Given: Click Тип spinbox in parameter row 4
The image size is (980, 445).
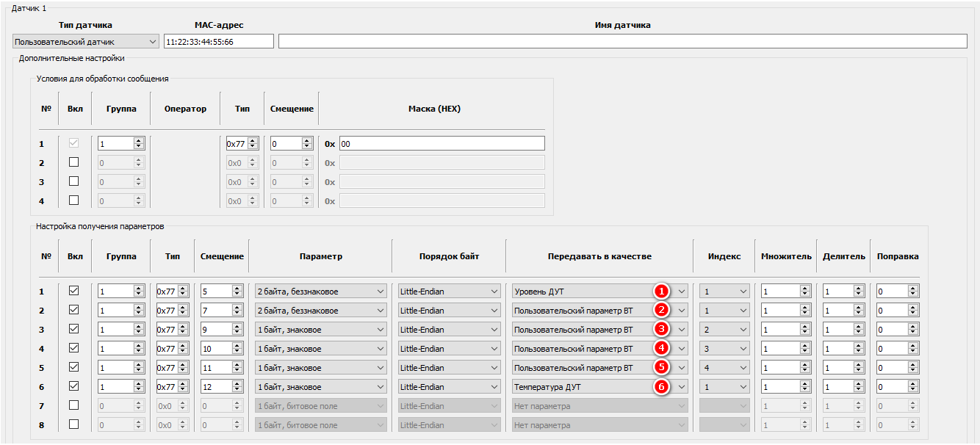Looking at the screenshot, I should point(172,349).
